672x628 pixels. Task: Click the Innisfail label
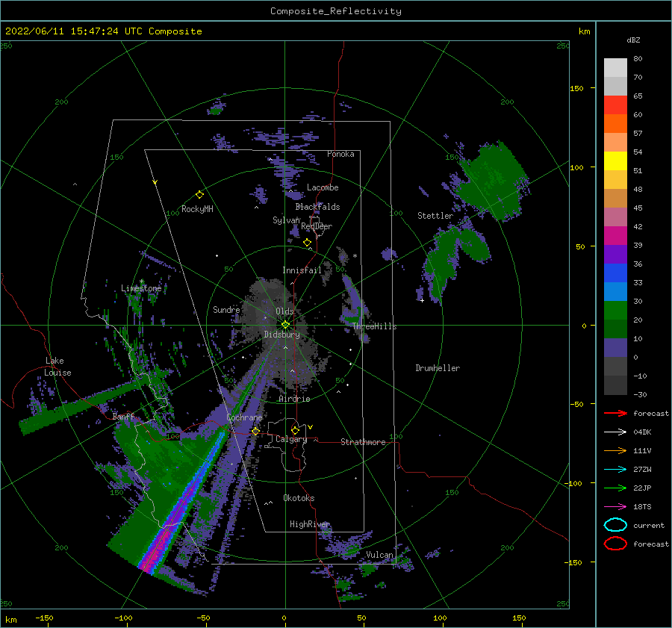coord(302,270)
